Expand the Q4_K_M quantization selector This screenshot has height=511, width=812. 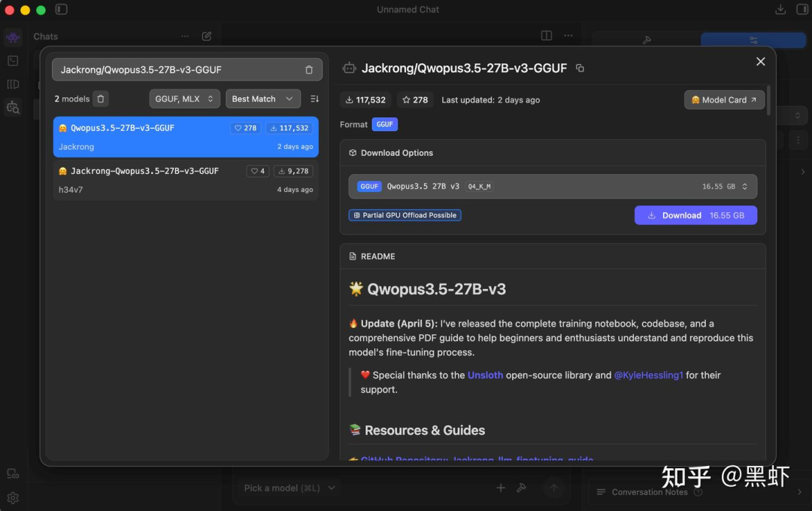tap(553, 187)
